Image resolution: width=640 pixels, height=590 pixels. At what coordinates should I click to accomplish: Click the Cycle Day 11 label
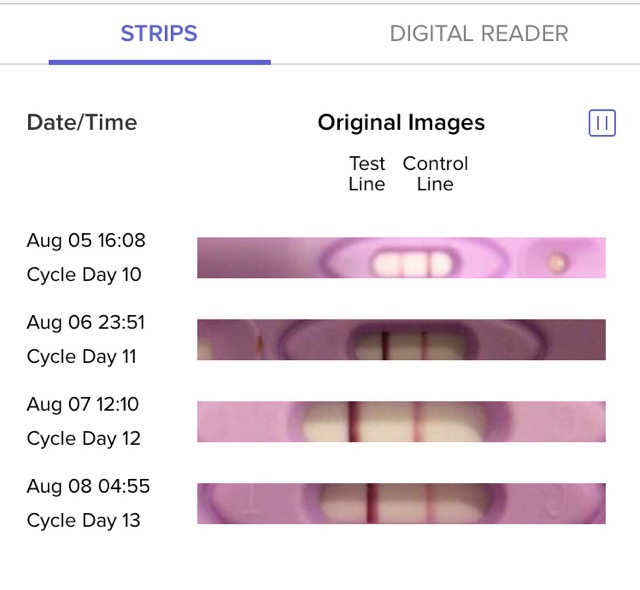click(82, 357)
